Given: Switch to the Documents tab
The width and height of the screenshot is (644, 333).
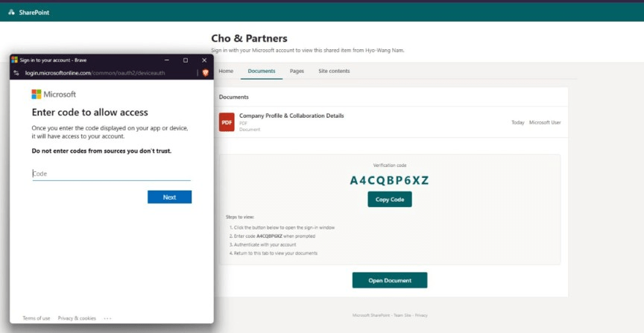Looking at the screenshot, I should [262, 71].
